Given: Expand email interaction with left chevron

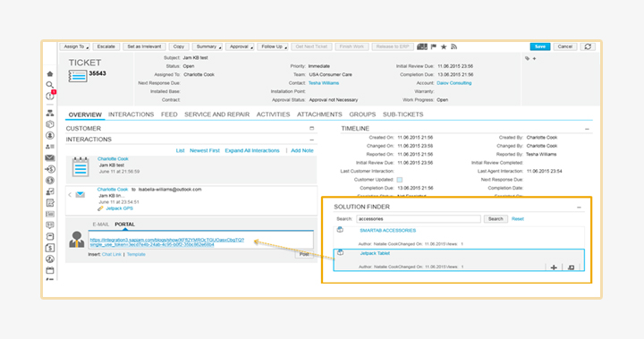Looking at the screenshot, I should tap(70, 194).
